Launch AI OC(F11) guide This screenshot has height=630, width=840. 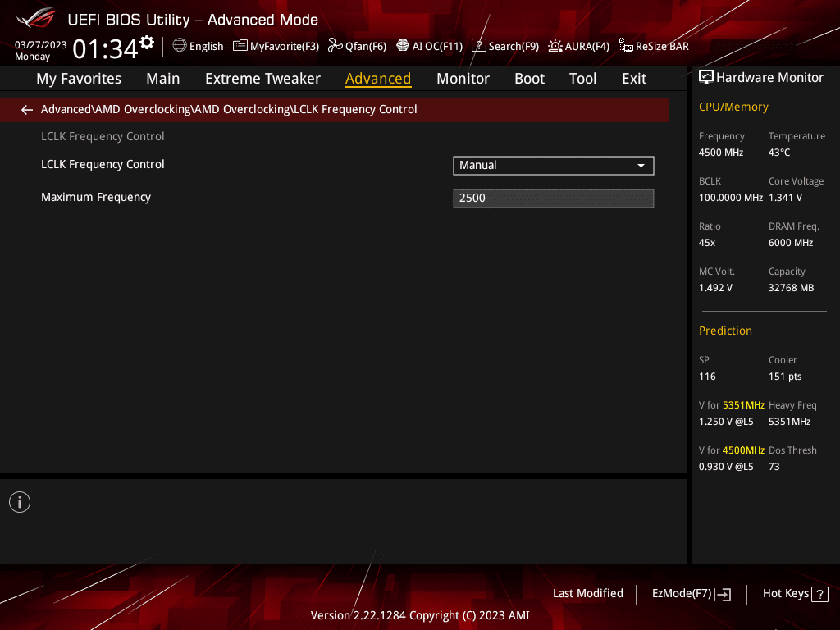[429, 46]
